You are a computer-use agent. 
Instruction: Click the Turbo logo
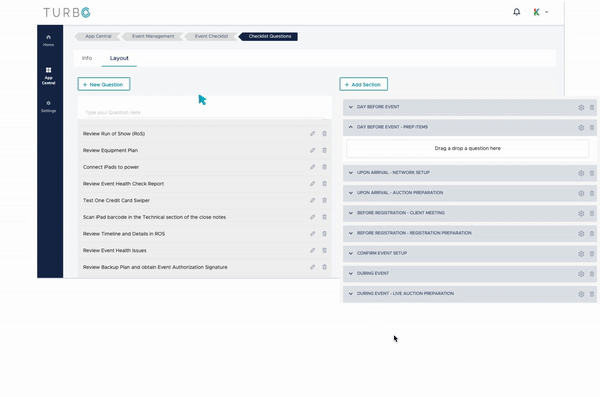[67, 13]
